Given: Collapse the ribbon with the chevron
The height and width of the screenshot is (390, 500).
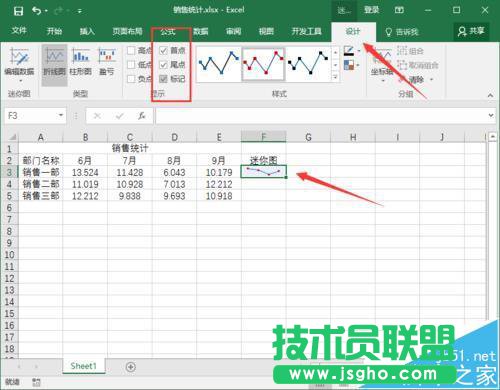Looking at the screenshot, I should click(490, 95).
